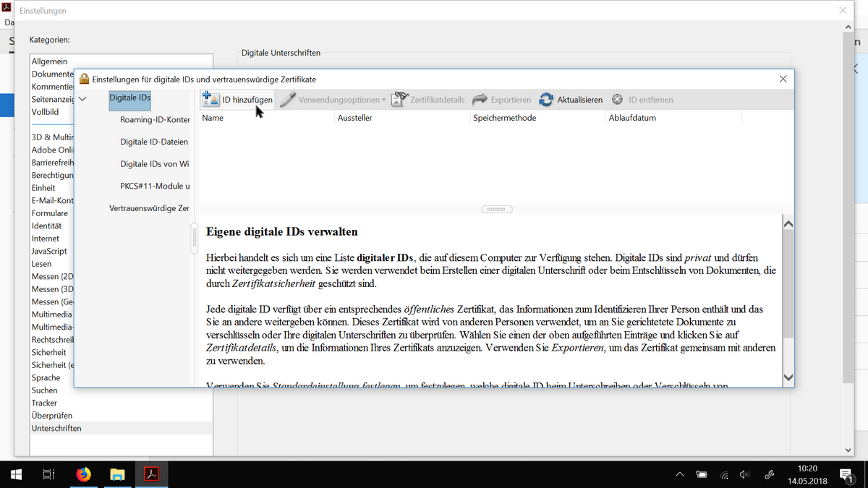Click the Exportieren arrow icon
Viewport: 868px width, 488px height.
tap(480, 100)
